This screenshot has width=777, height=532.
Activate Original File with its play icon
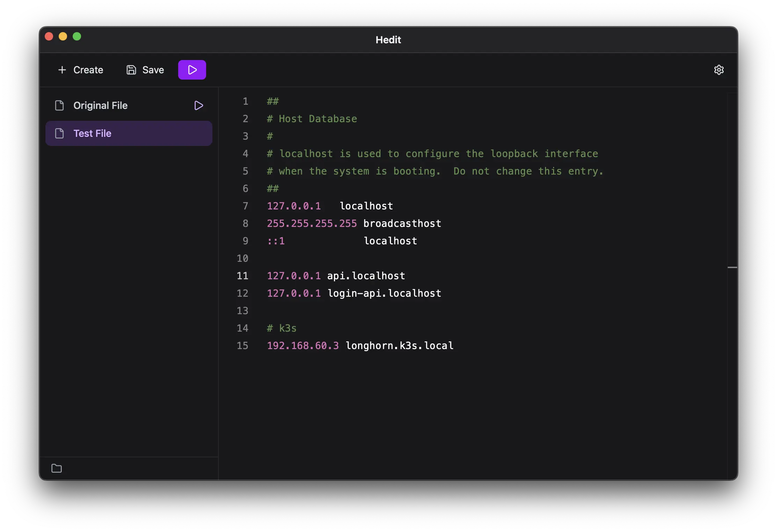coord(198,105)
